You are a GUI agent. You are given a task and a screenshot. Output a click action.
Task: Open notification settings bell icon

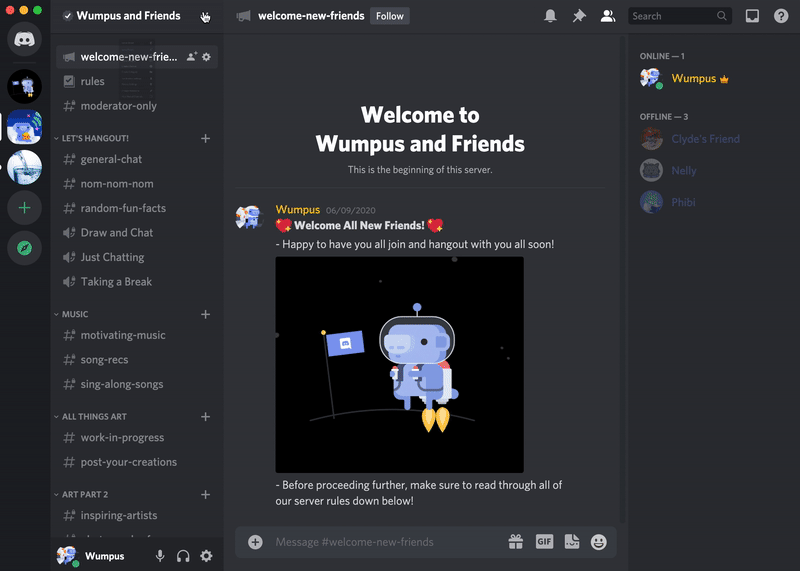550,16
